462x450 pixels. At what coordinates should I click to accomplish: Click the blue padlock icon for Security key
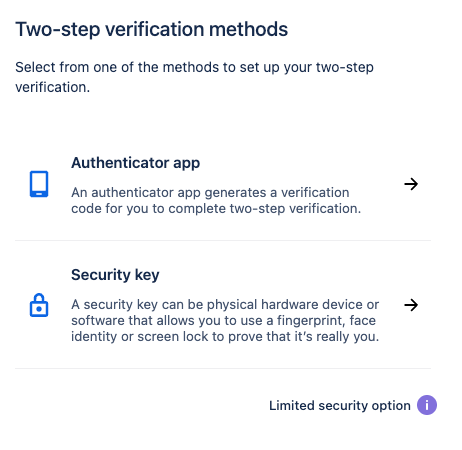pyautogui.click(x=39, y=305)
